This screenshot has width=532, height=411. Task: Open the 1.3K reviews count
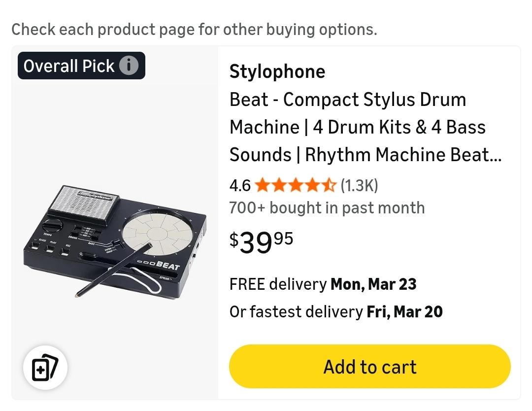(x=359, y=185)
